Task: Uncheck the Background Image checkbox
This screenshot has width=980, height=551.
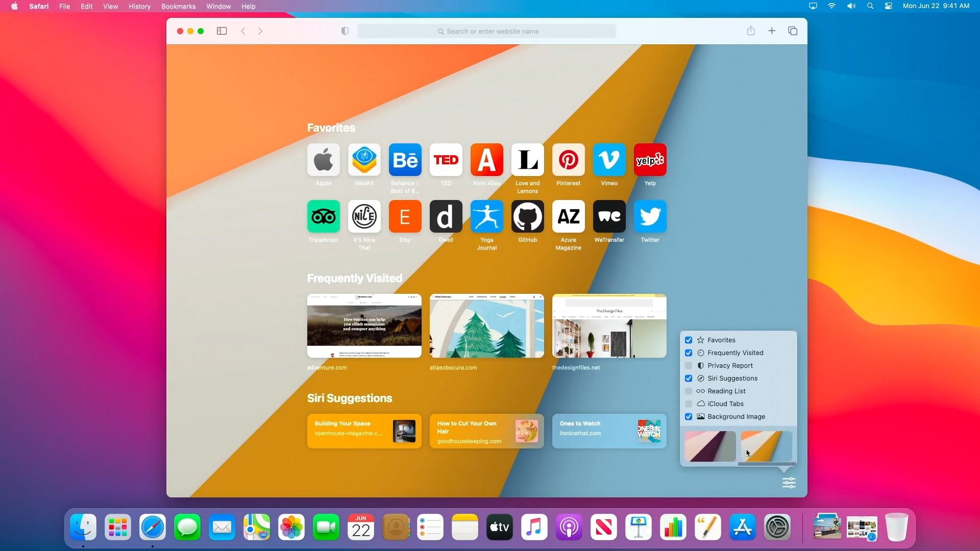Action: tap(689, 417)
